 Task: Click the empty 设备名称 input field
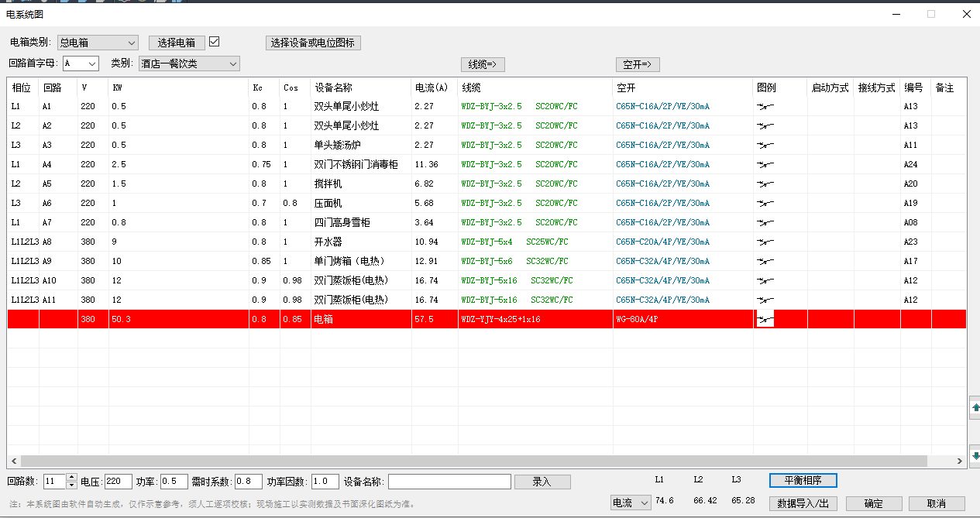[x=449, y=482]
